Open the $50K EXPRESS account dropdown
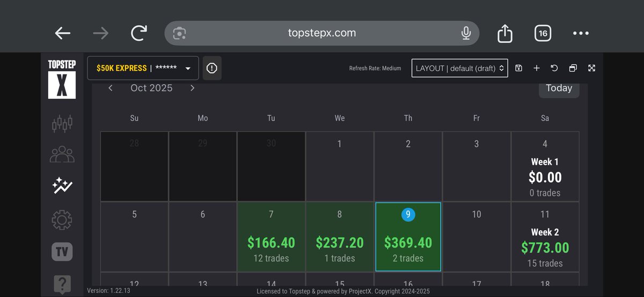This screenshot has height=297, width=644. click(x=143, y=68)
